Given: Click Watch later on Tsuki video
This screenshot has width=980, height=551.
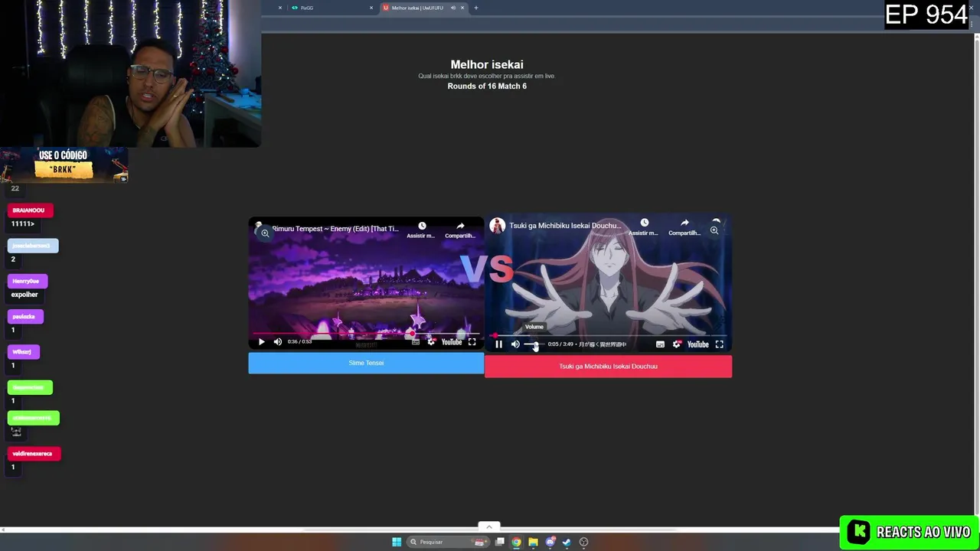Looking at the screenshot, I should click(644, 227).
